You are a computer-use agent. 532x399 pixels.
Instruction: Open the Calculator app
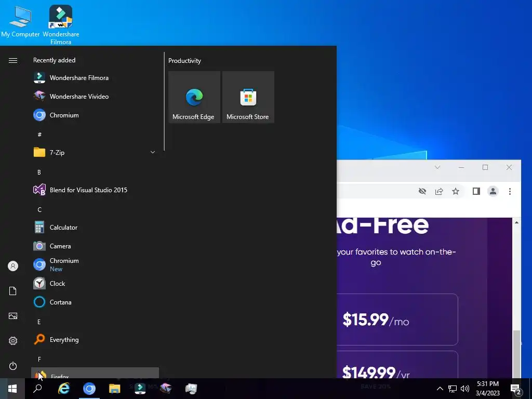pyautogui.click(x=95, y=228)
